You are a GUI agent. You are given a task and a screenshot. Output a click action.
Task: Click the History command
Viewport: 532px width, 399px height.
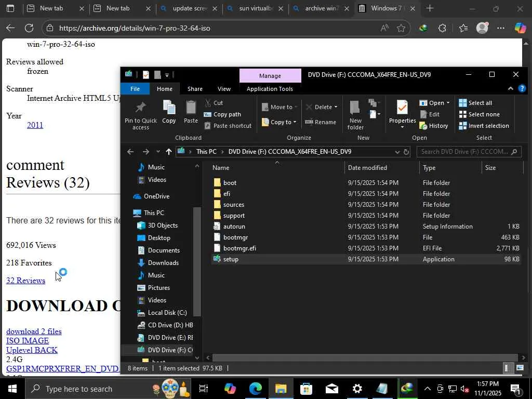(434, 126)
